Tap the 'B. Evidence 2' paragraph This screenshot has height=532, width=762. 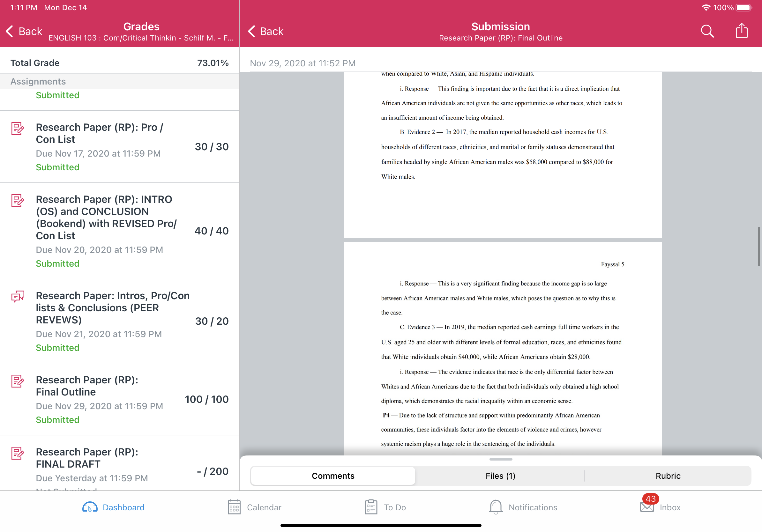[498, 154]
